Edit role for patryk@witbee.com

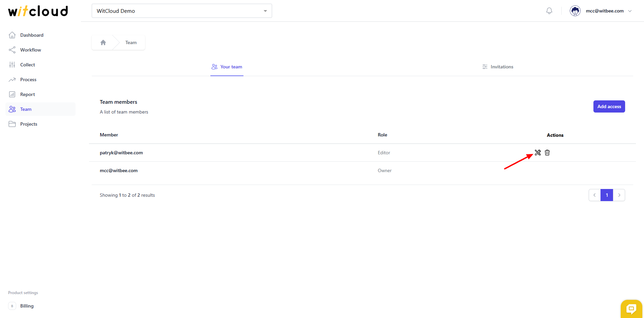pos(538,153)
